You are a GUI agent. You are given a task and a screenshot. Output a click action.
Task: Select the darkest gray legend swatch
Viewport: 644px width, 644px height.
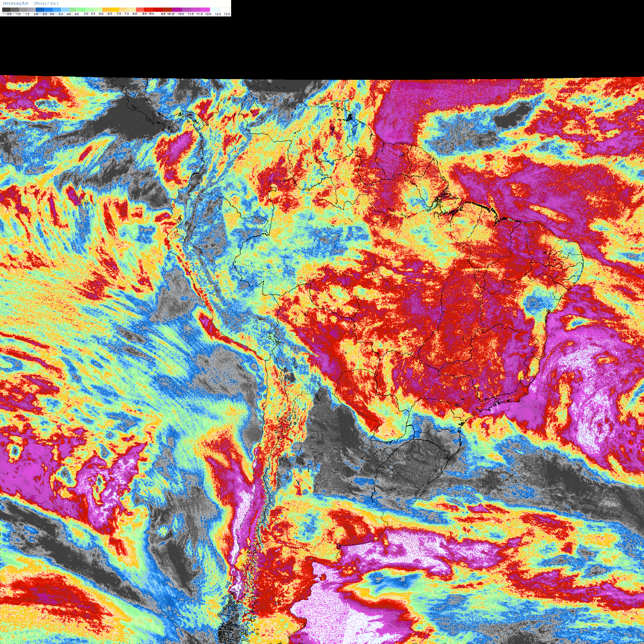[x=6, y=10]
